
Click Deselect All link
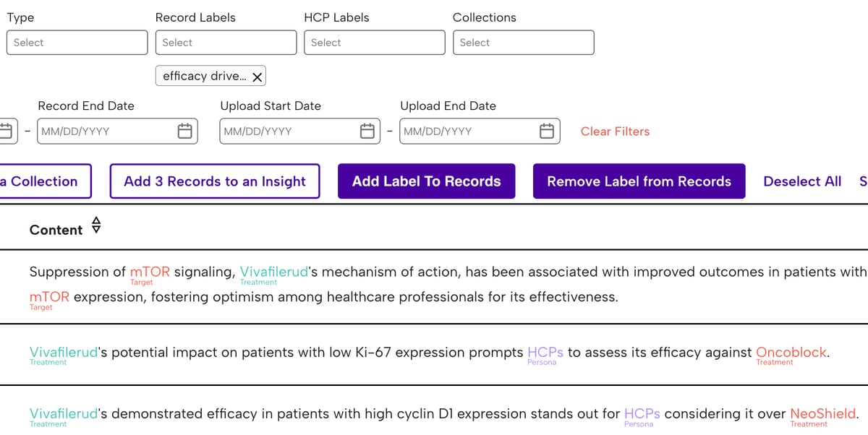tap(802, 181)
